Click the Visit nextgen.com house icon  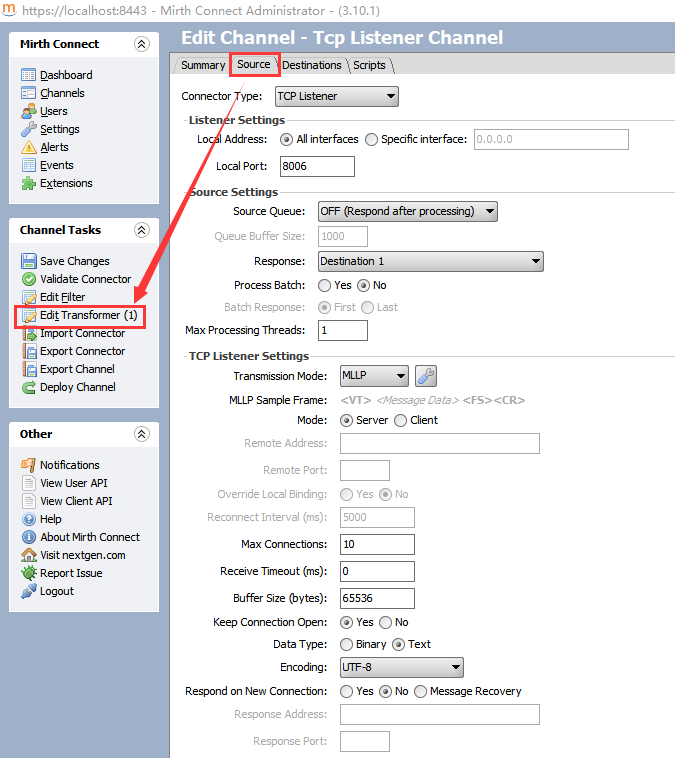(x=29, y=555)
